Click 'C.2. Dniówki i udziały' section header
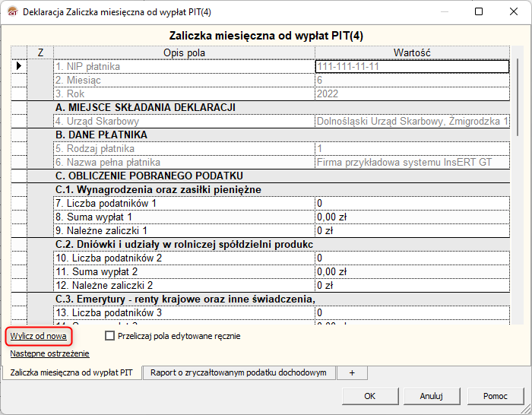The height and width of the screenshot is (415, 532). (x=282, y=244)
